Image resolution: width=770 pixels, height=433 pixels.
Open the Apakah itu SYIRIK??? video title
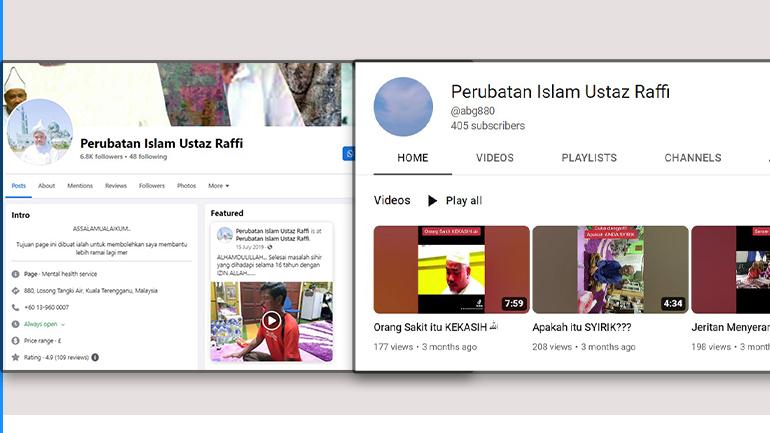pyautogui.click(x=581, y=327)
